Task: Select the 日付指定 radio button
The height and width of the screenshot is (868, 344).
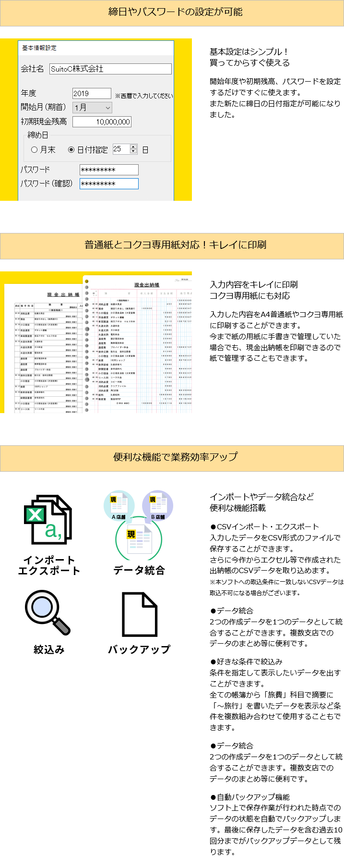Action: 71,150
